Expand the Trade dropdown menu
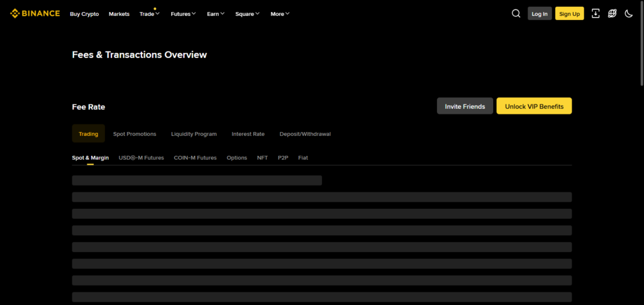Screen dimensions: 644x305 pyautogui.click(x=149, y=14)
